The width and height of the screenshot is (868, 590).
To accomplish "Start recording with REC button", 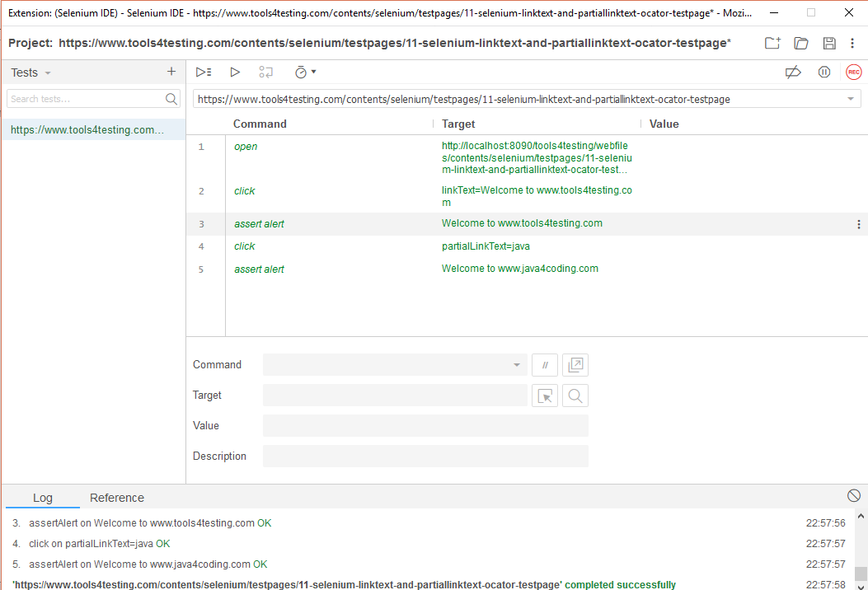I will pyautogui.click(x=854, y=72).
